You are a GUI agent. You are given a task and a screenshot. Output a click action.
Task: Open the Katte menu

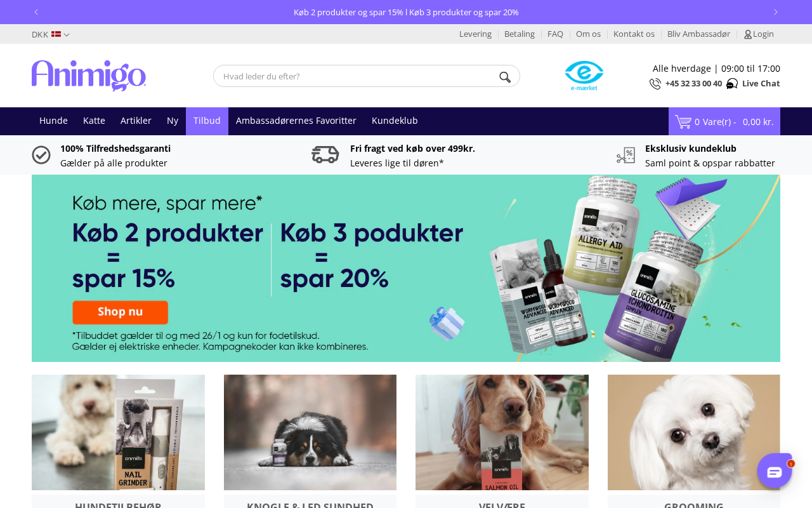[94, 121]
